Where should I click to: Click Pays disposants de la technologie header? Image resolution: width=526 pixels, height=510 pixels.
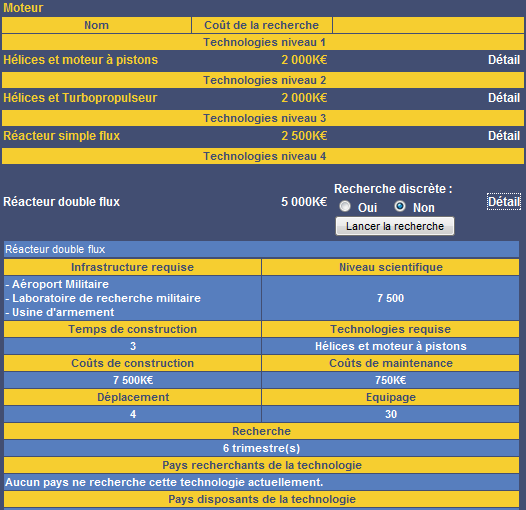261,499
